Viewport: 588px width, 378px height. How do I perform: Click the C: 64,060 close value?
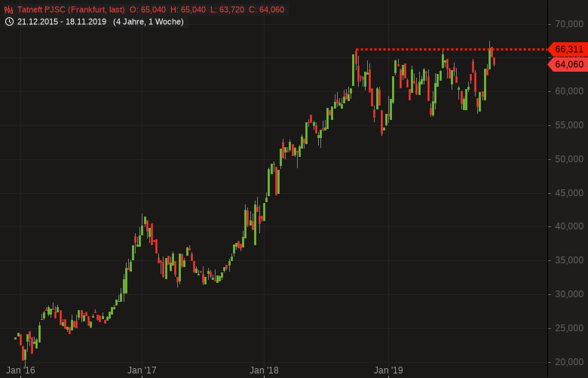(x=267, y=10)
